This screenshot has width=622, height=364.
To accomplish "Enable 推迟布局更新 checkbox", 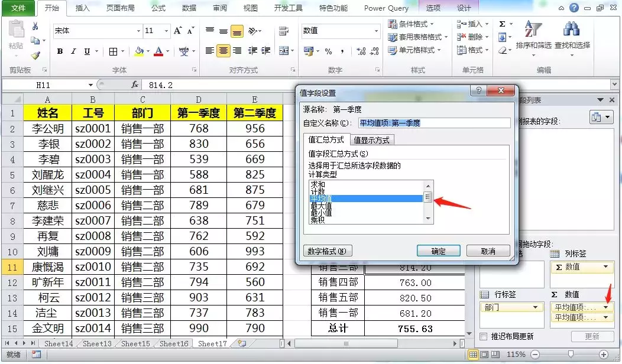I will coord(483,337).
